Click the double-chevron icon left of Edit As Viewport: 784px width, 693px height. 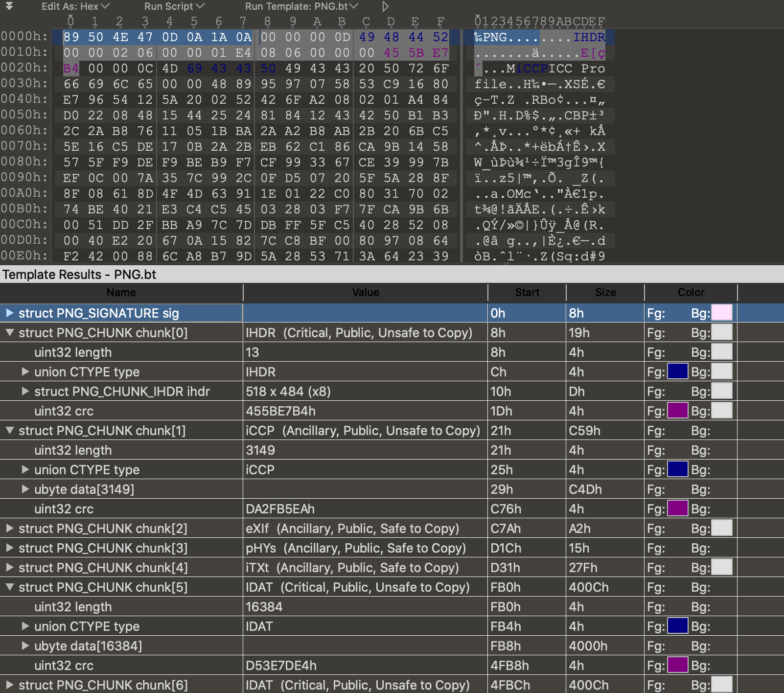[x=9, y=6]
